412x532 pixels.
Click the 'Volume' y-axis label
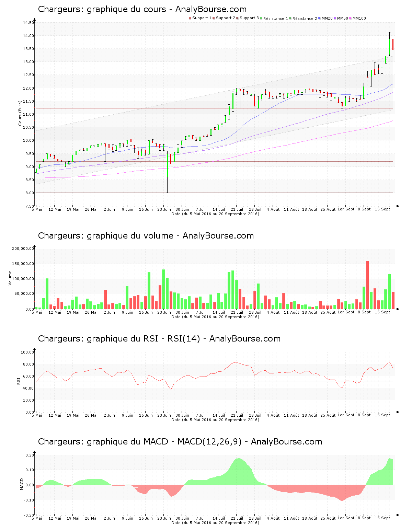coord(10,278)
